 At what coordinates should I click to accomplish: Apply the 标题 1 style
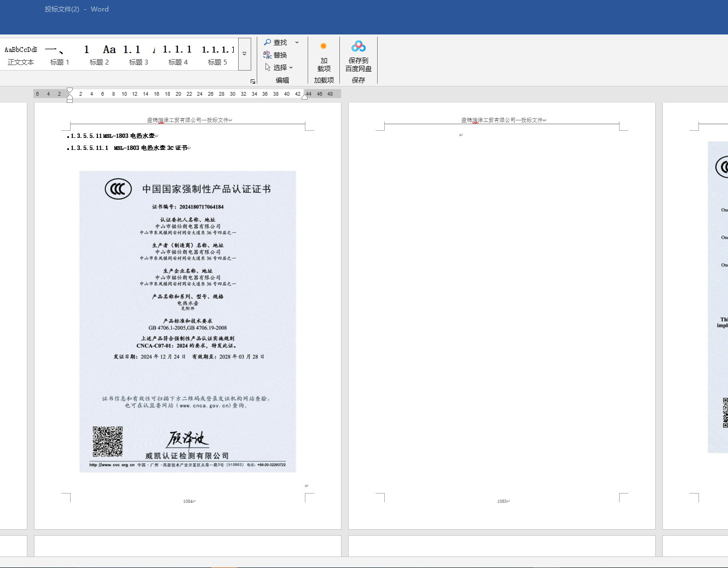point(60,55)
